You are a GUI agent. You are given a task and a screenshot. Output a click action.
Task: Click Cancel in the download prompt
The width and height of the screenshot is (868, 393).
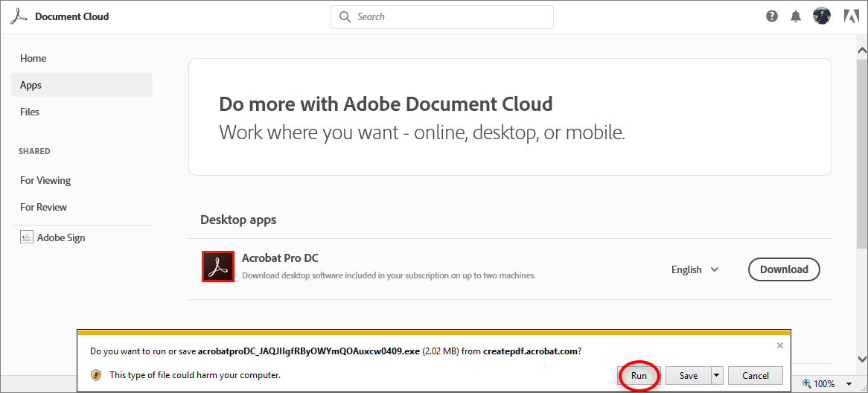[x=755, y=375]
